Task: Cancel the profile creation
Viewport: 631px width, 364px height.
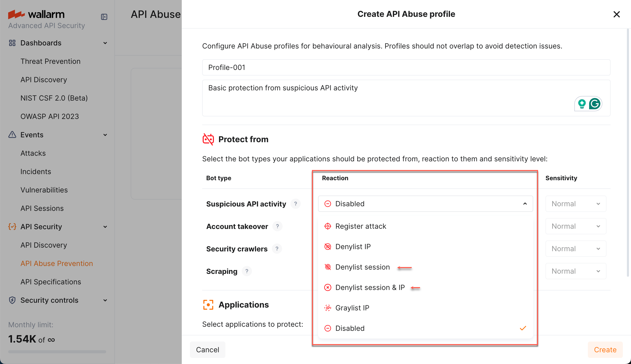Action: point(207,350)
